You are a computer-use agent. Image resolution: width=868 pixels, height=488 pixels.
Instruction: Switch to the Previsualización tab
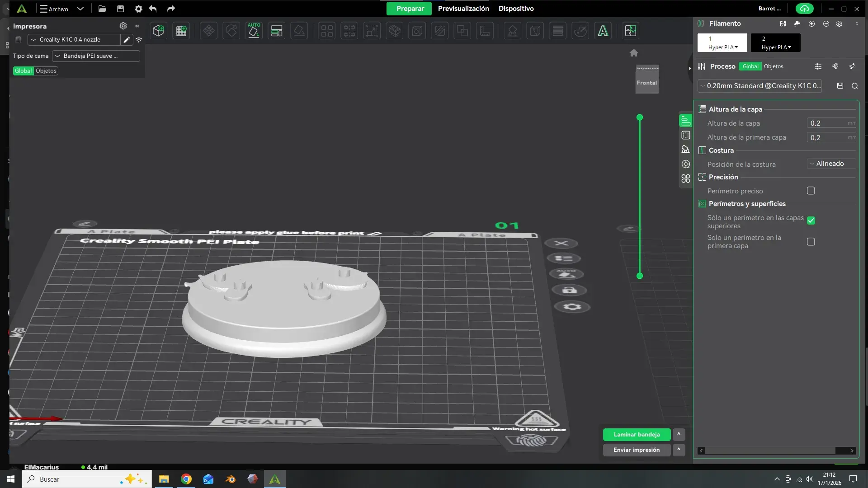pos(463,9)
